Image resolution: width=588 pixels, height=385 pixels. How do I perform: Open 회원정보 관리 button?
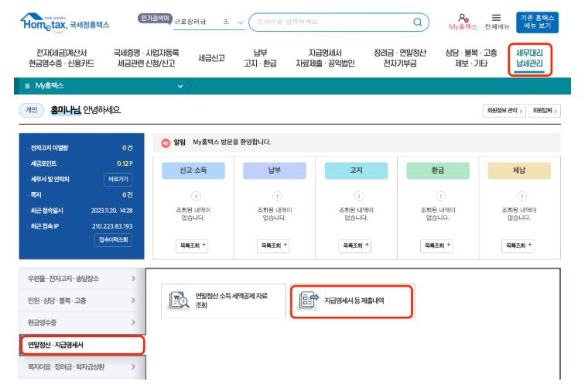(504, 111)
